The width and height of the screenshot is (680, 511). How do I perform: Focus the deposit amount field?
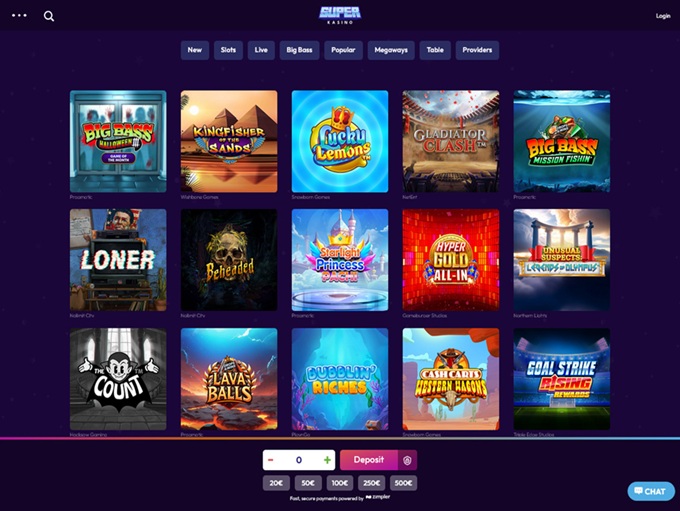pyautogui.click(x=299, y=460)
